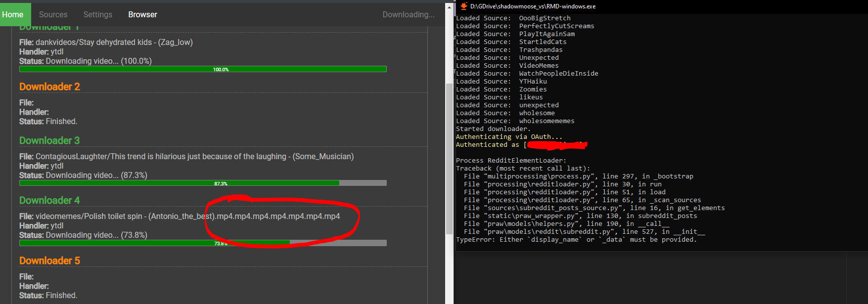The image size is (868, 304).
Task: Click 'Loaded Source: Trashpandas' in console
Action: (x=509, y=50)
